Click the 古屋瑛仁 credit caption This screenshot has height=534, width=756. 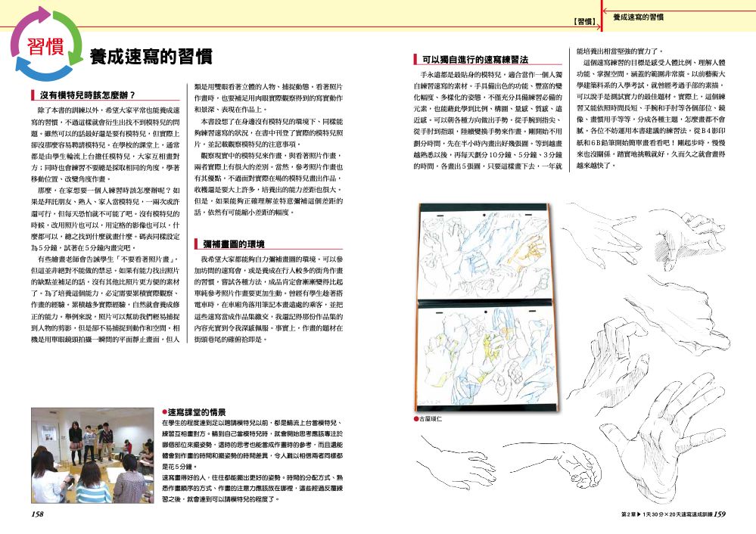pos(430,419)
